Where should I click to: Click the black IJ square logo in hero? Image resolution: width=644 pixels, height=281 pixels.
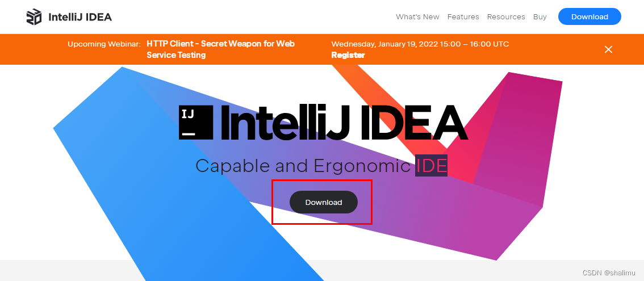coord(196,123)
